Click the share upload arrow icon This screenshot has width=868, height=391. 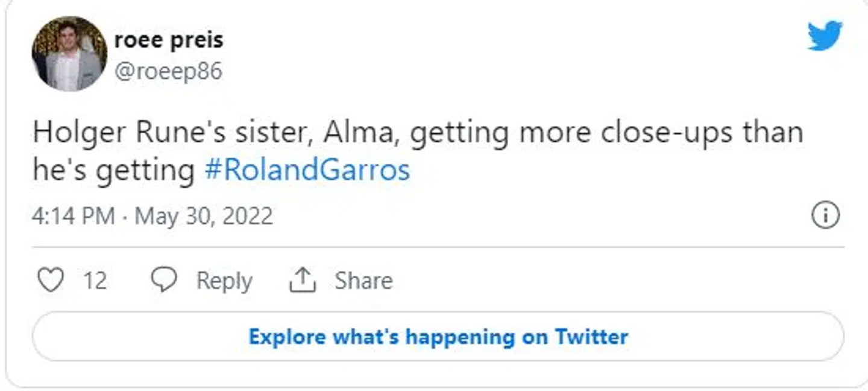(x=303, y=281)
